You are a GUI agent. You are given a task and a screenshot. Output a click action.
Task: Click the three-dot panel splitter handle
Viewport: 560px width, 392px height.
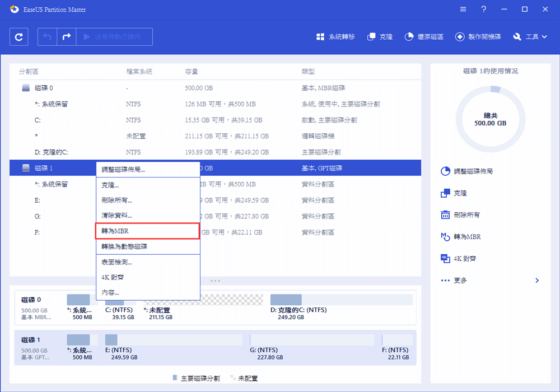[x=215, y=281]
